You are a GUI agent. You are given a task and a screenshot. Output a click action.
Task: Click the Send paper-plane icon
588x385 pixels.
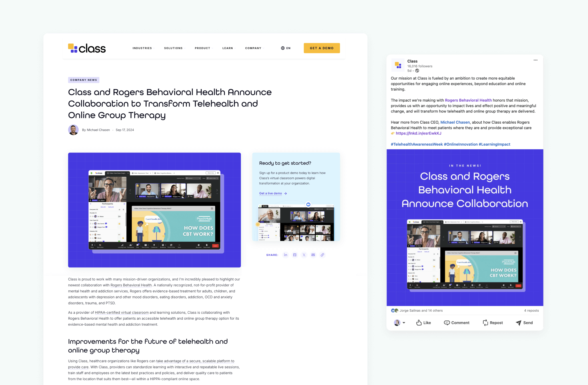pyautogui.click(x=519, y=323)
